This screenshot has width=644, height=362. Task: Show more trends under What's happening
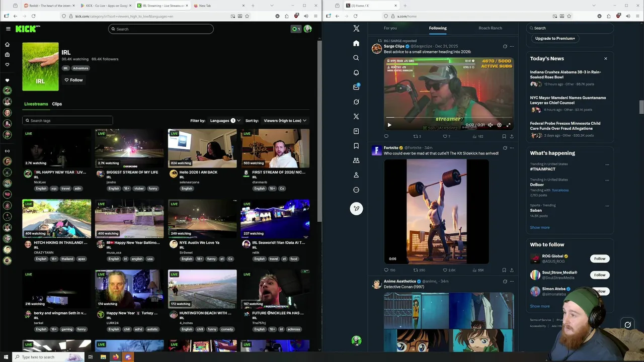coord(540,227)
